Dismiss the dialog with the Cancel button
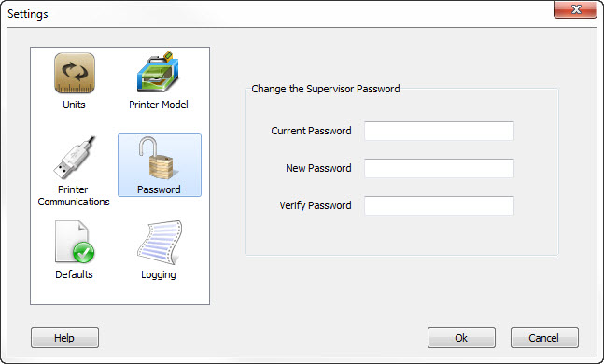604x364 pixels. pyautogui.click(x=544, y=338)
